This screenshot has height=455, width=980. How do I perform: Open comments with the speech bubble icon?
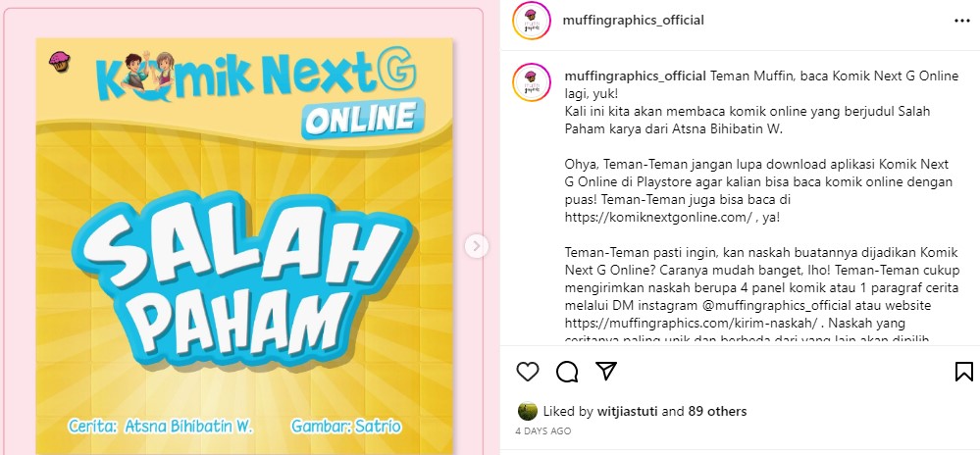[567, 372]
